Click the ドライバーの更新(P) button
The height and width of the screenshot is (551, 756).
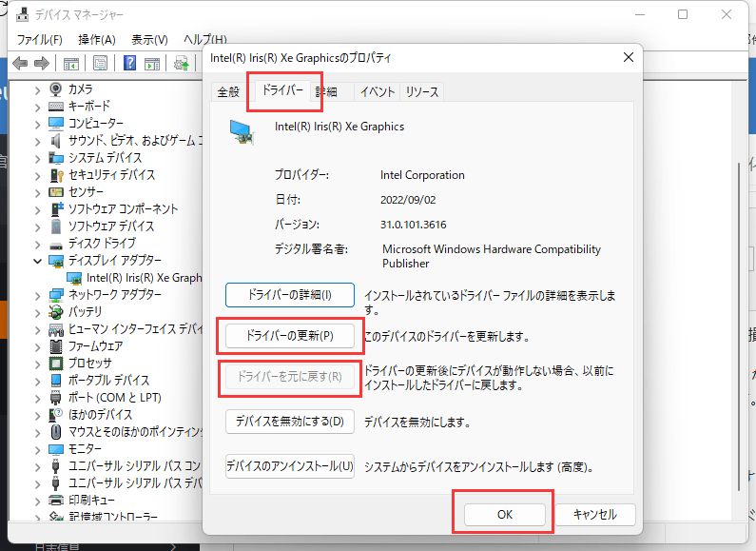point(289,336)
